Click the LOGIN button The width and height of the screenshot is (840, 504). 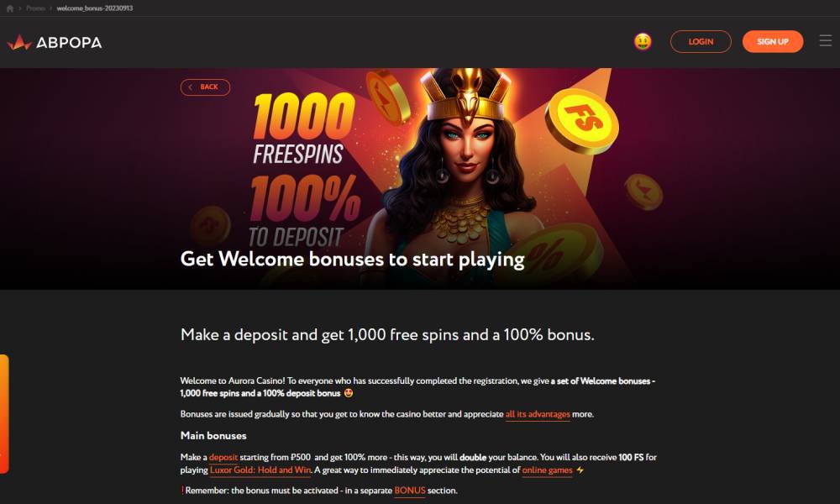point(701,41)
